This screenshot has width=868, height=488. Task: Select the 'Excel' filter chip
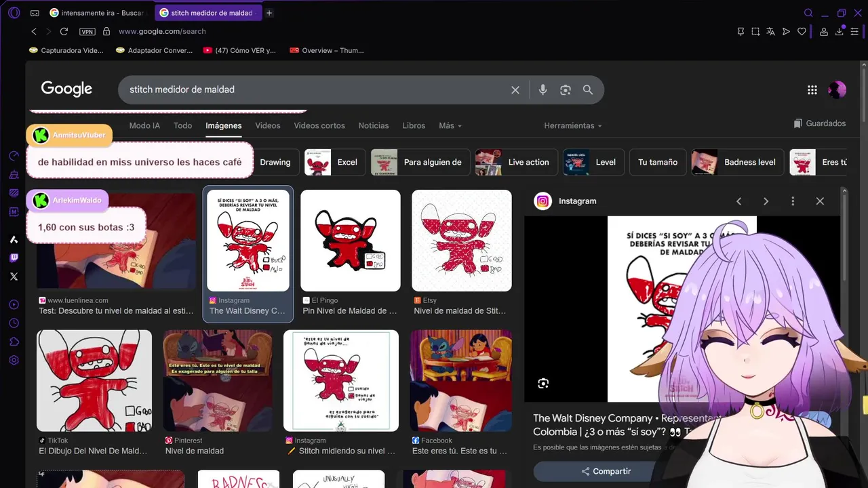click(335, 162)
